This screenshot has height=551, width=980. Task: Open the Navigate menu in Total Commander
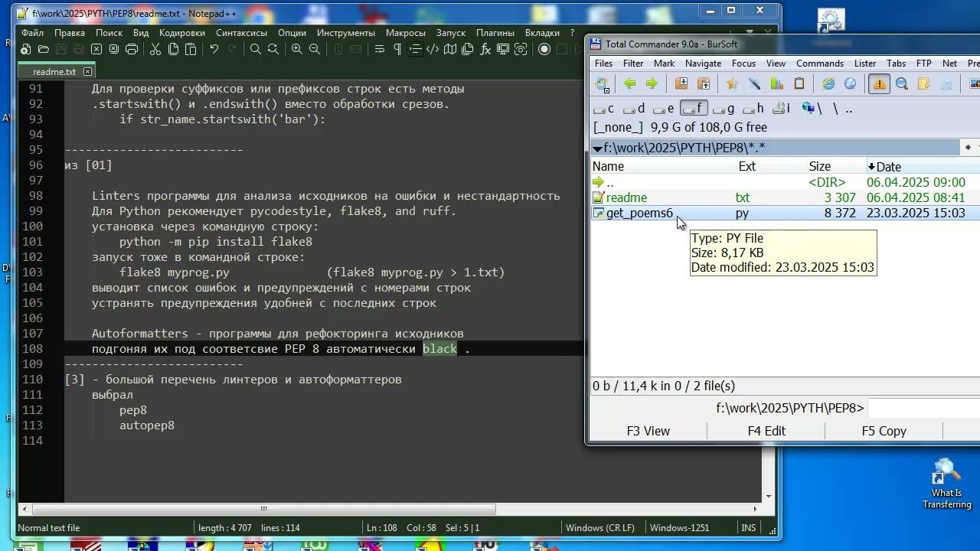pyautogui.click(x=703, y=64)
